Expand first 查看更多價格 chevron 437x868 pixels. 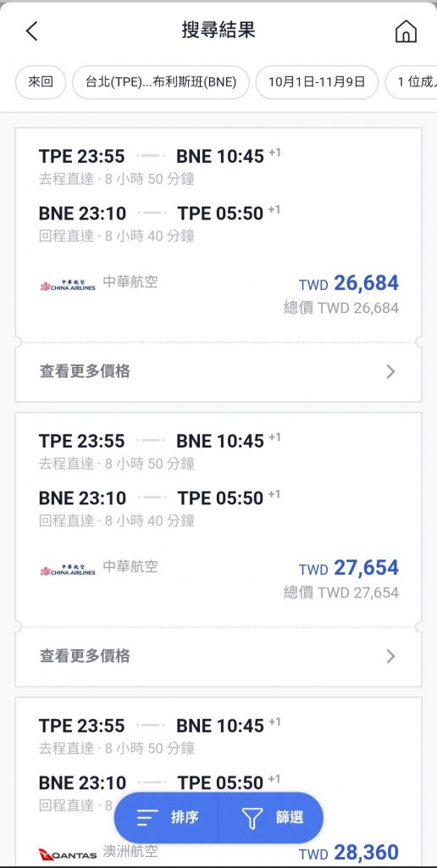click(x=390, y=371)
